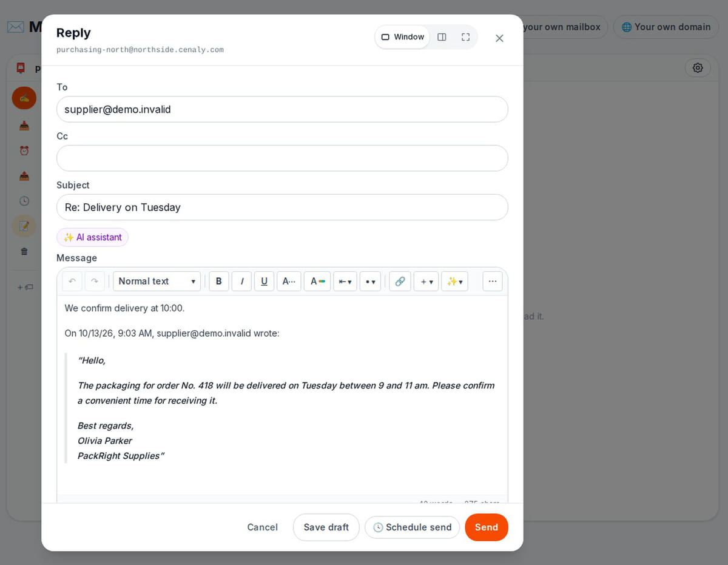Show more toolbar options (ellipsis)
The image size is (728, 565).
point(493,281)
